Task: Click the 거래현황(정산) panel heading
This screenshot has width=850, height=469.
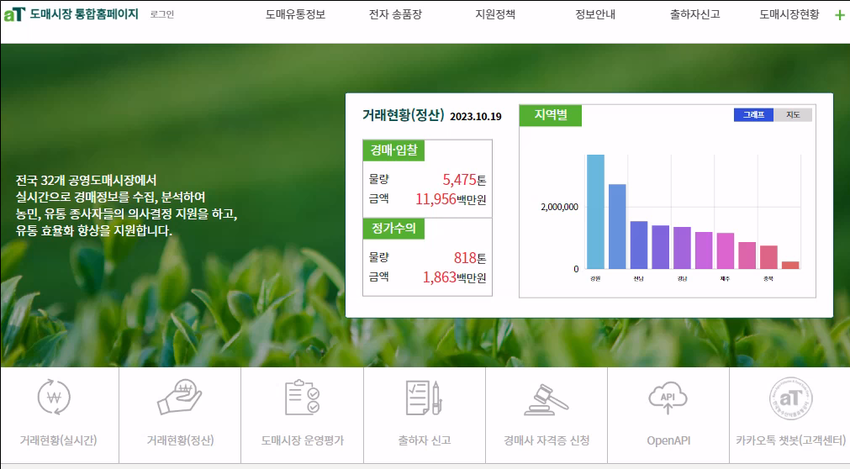Action: [x=403, y=115]
